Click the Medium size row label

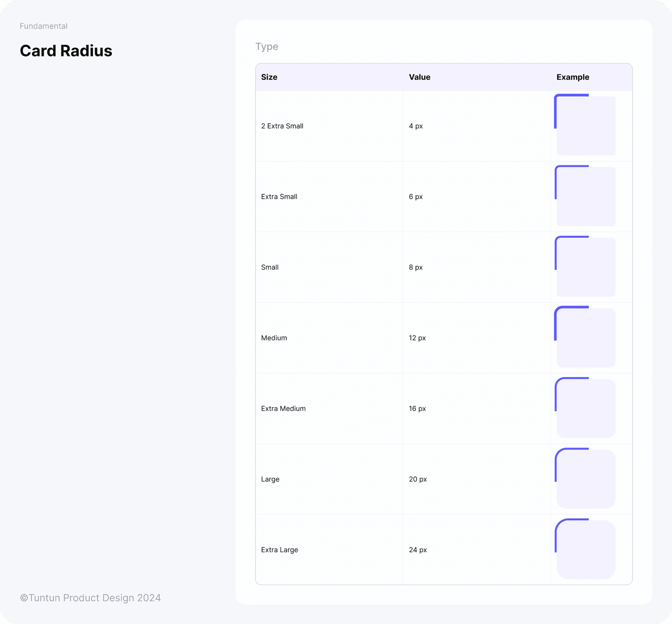[274, 338]
